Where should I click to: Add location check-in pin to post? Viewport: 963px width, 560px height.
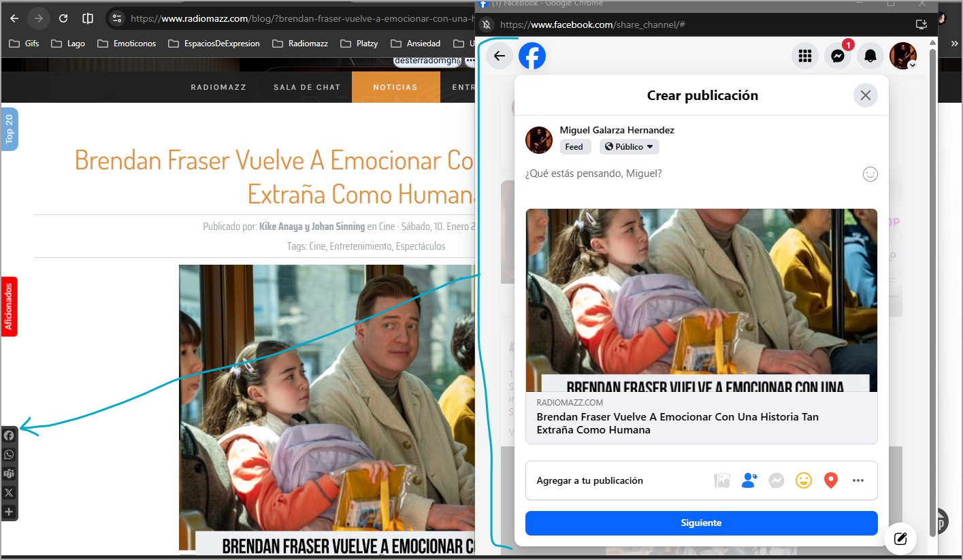830,480
